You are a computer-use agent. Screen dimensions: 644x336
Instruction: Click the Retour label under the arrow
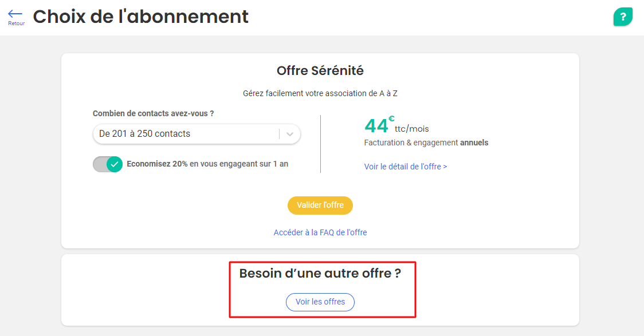click(x=17, y=23)
